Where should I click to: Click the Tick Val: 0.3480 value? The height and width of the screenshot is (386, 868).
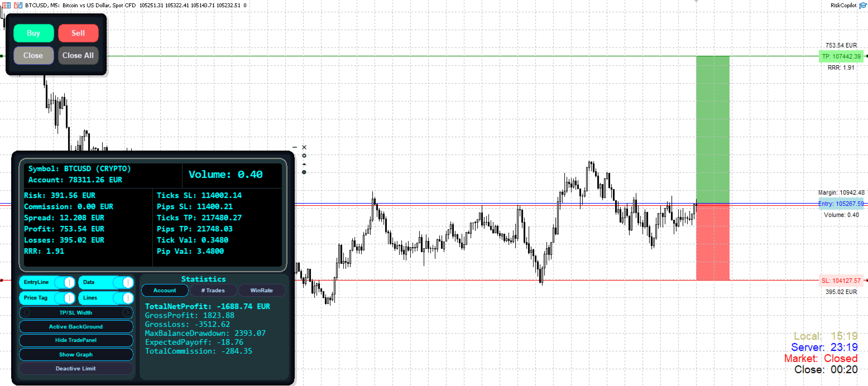[193, 240]
